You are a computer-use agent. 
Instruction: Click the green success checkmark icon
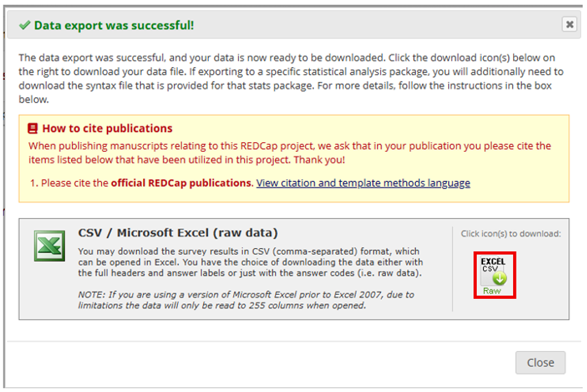[x=25, y=25]
